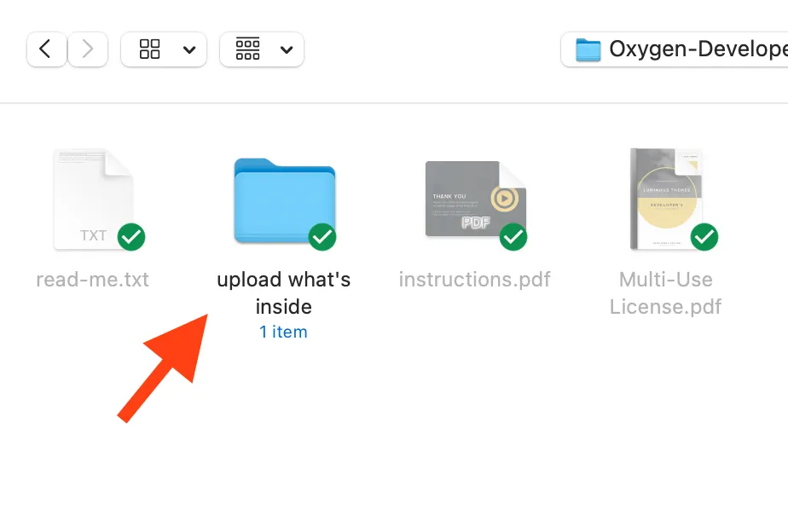Select the Multi-Use License.pdf thumbnail
The height and width of the screenshot is (532, 788).
[x=666, y=199]
